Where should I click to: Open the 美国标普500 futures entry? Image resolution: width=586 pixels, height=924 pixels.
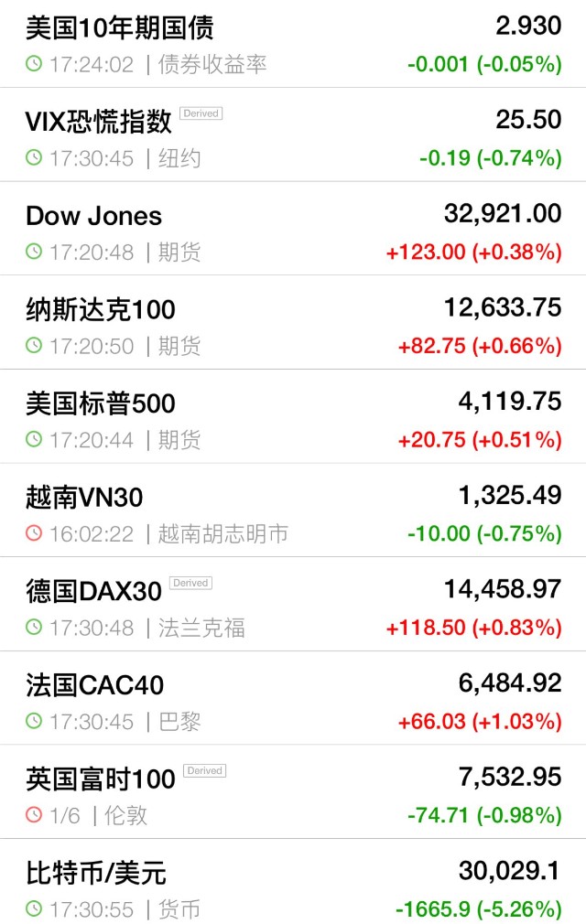(x=101, y=403)
